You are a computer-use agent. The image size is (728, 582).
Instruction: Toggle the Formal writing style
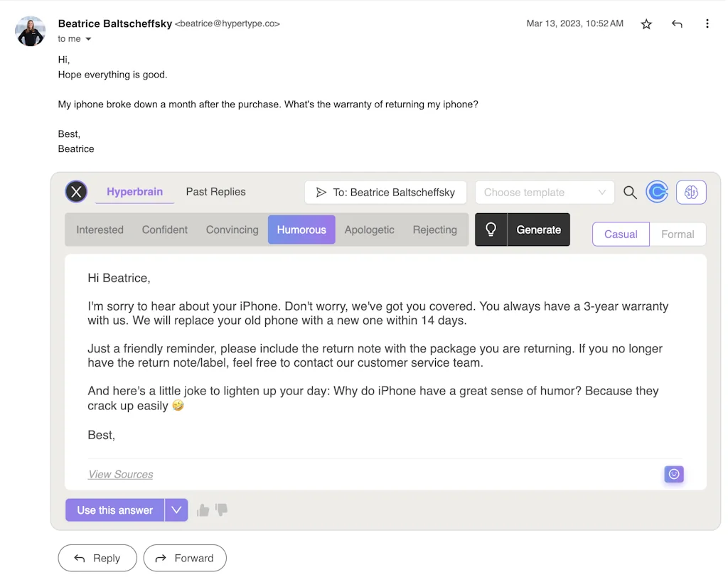pyautogui.click(x=678, y=234)
